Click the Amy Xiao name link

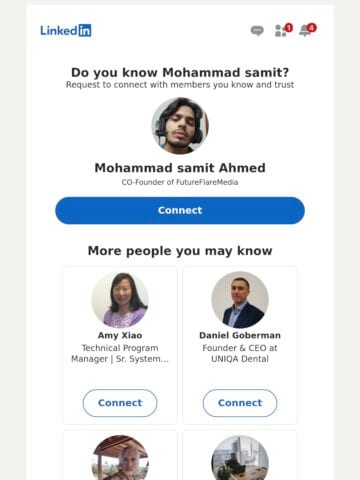(120, 335)
